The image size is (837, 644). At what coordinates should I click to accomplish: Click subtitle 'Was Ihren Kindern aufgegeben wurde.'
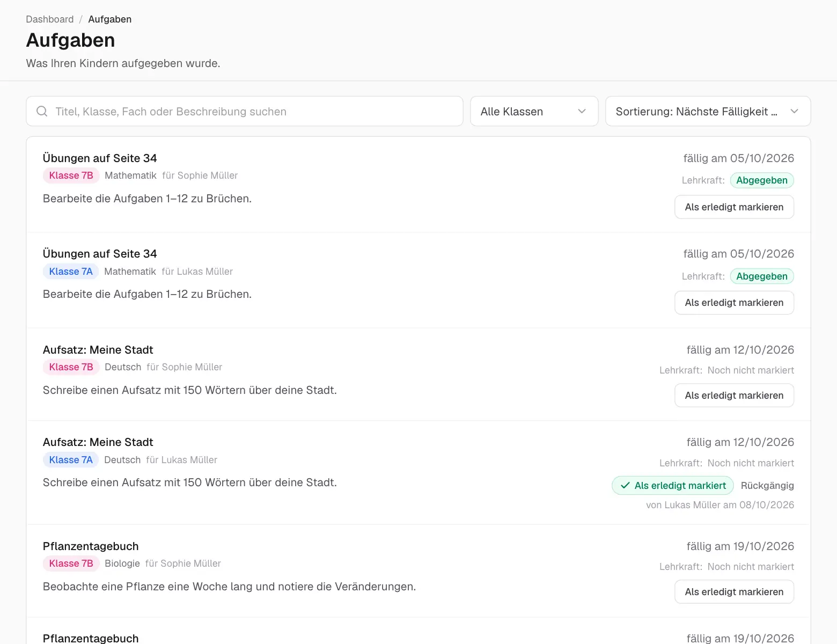[123, 63]
